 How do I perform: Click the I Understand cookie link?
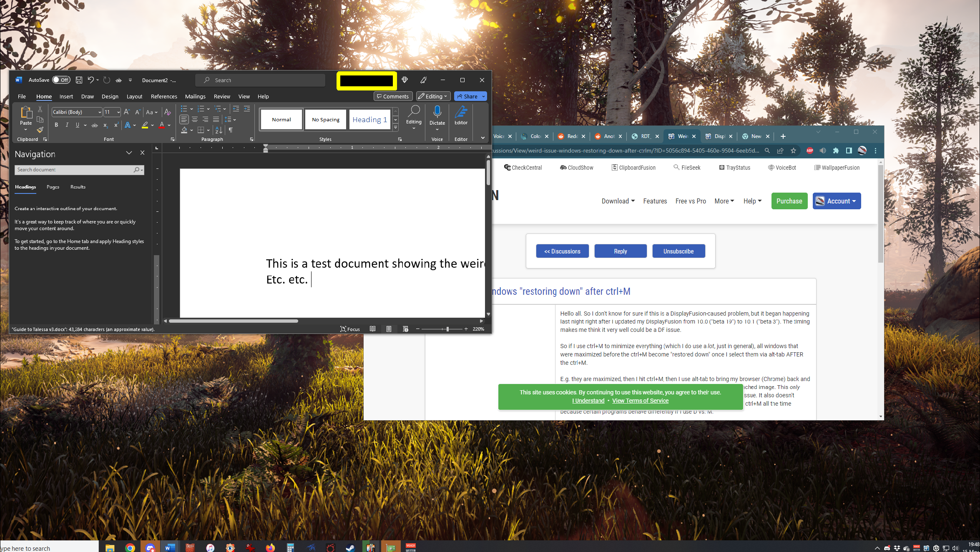588,401
